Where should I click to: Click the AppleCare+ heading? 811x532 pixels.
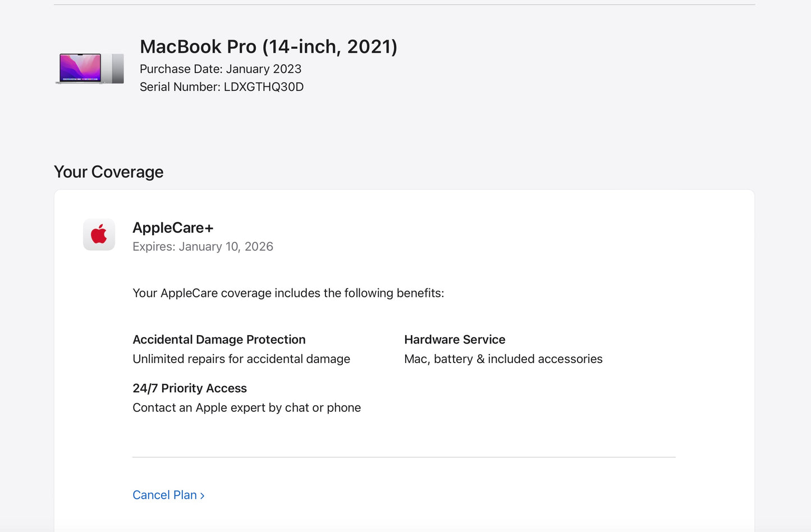click(x=172, y=228)
